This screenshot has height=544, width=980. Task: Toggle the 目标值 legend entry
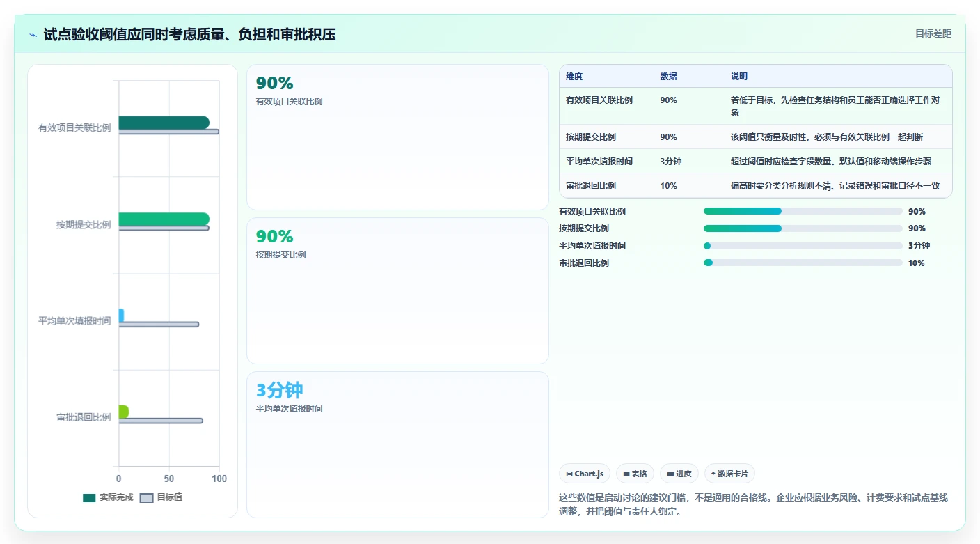pos(161,497)
